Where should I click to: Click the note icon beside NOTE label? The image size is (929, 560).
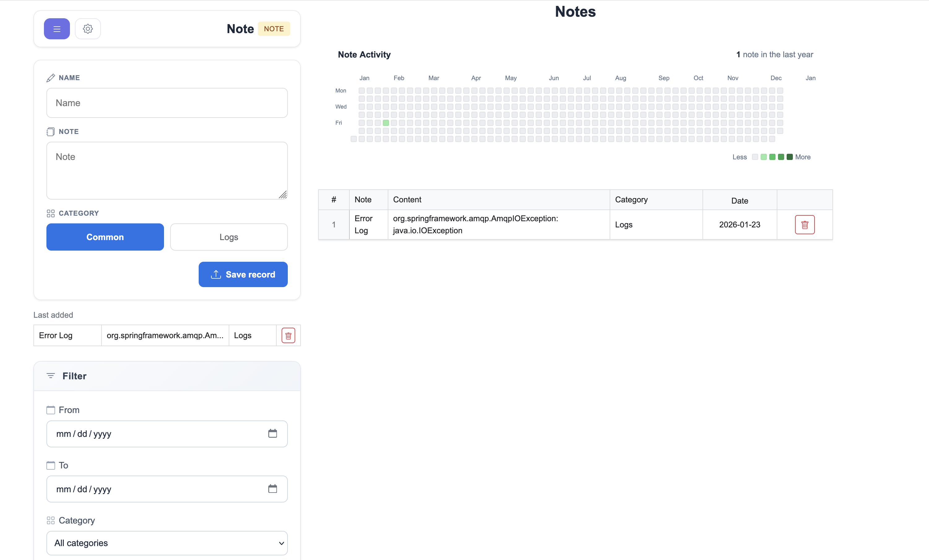click(x=51, y=131)
